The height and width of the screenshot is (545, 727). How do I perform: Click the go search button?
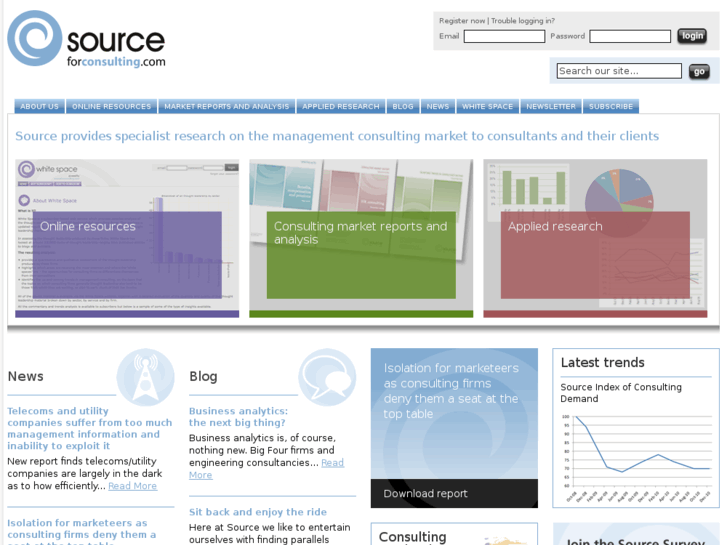(x=699, y=71)
